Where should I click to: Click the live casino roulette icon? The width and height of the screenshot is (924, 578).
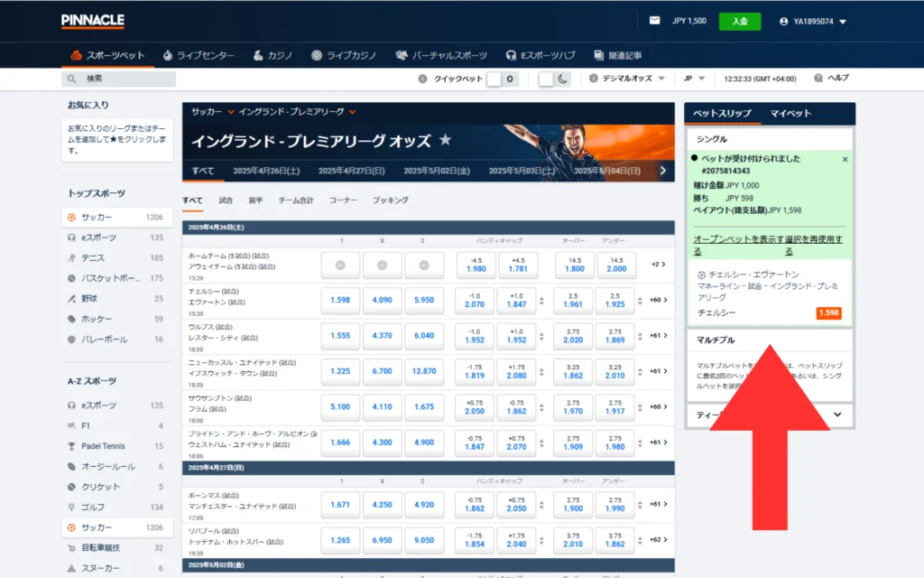click(x=317, y=55)
